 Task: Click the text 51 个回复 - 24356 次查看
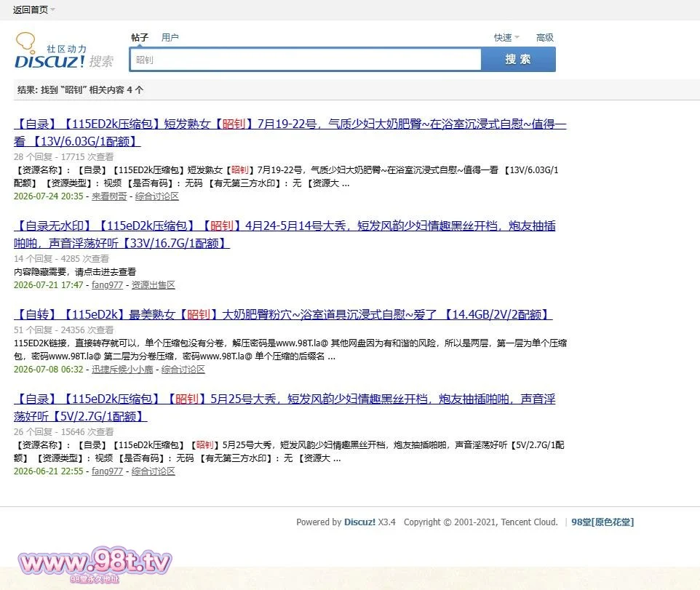click(x=64, y=330)
